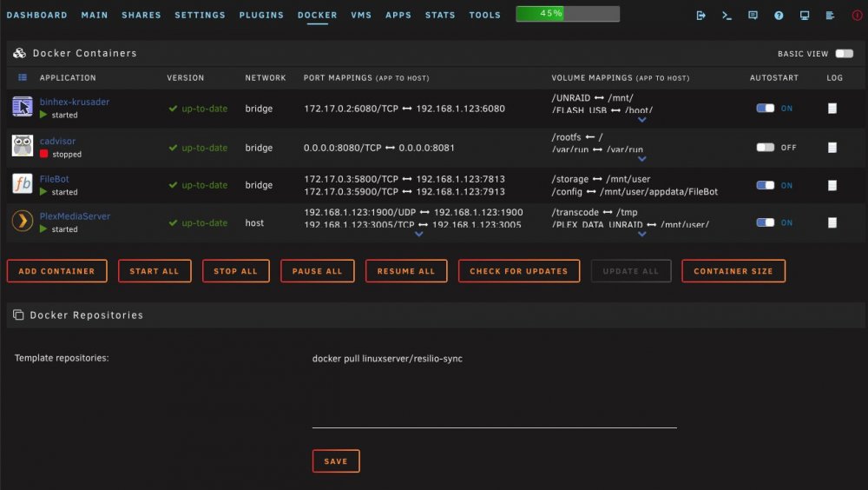Open the log icon for PlexMediaServer
Image resolution: width=868 pixels, height=490 pixels.
tap(832, 222)
